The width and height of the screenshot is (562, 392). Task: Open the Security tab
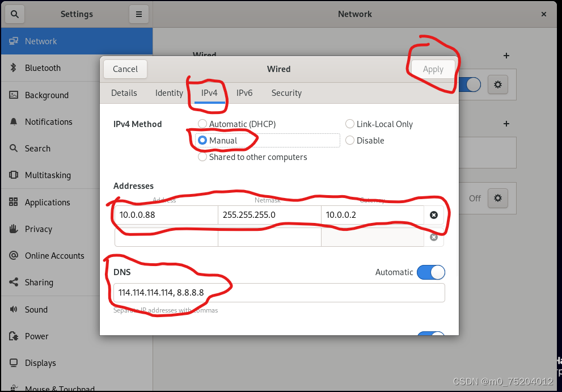tap(286, 92)
